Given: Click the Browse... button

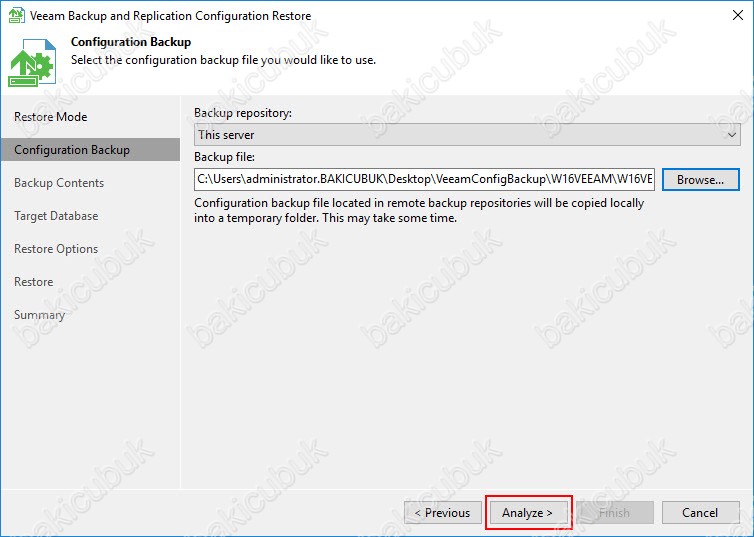Looking at the screenshot, I should pyautogui.click(x=701, y=179).
